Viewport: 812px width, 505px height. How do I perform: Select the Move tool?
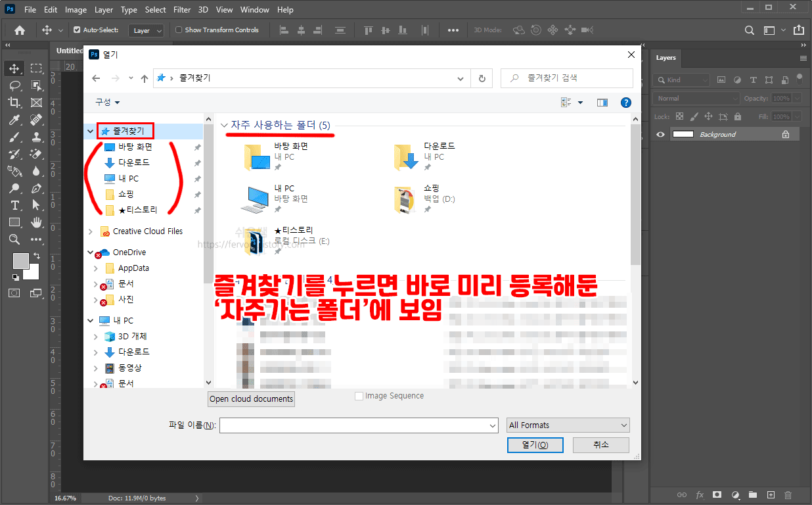click(14, 68)
